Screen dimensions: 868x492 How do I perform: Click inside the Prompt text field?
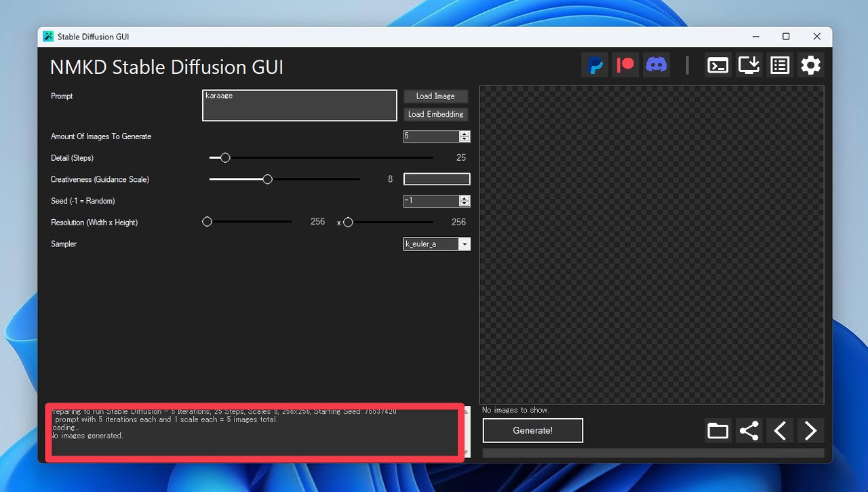299,105
